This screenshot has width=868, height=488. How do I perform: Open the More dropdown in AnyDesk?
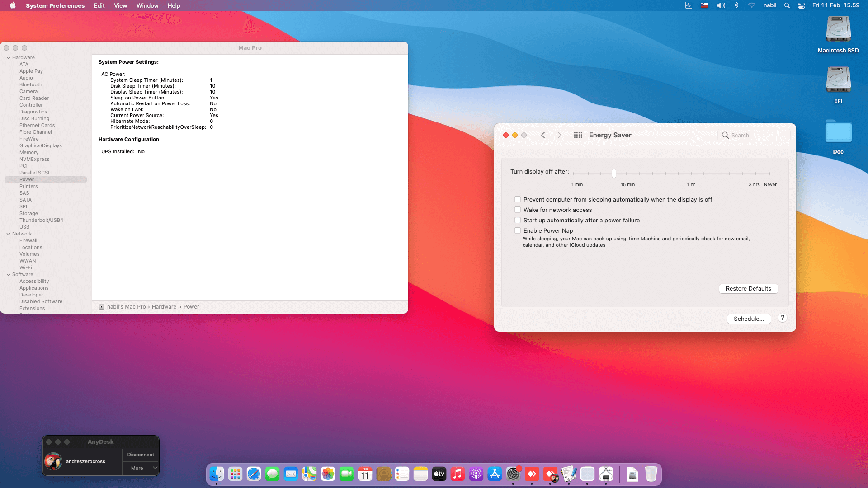coord(141,468)
